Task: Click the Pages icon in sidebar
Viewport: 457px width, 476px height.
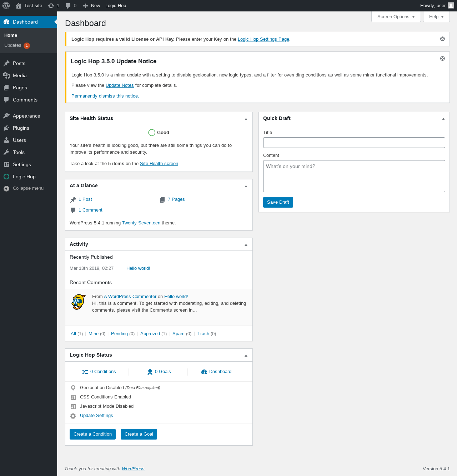Action: coord(6,88)
